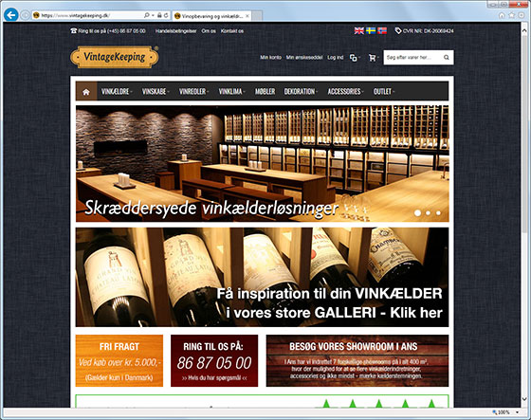Click the vertical scrollbar thumb
The width and height of the screenshot is (531, 420).
(x=524, y=135)
